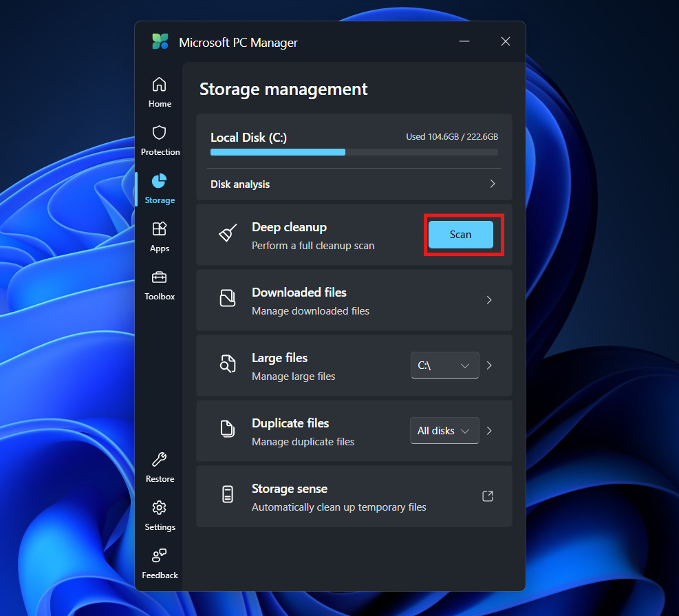This screenshot has width=679, height=616.
Task: Expand Disk analysis with chevron arrow
Action: 492,184
